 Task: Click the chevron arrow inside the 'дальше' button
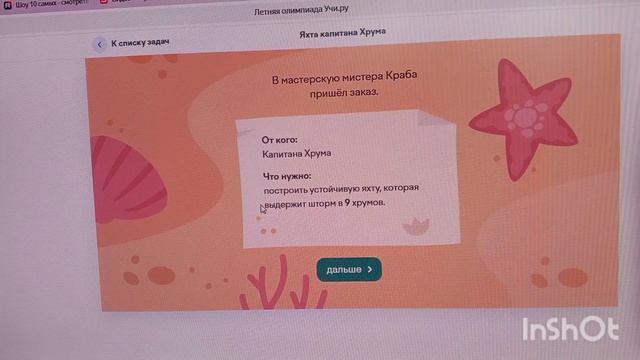point(370,269)
